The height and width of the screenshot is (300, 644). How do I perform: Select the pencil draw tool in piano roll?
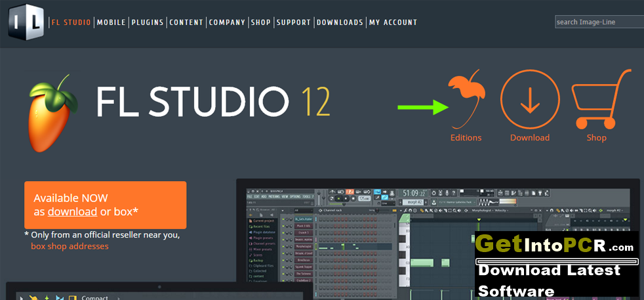[422, 211]
